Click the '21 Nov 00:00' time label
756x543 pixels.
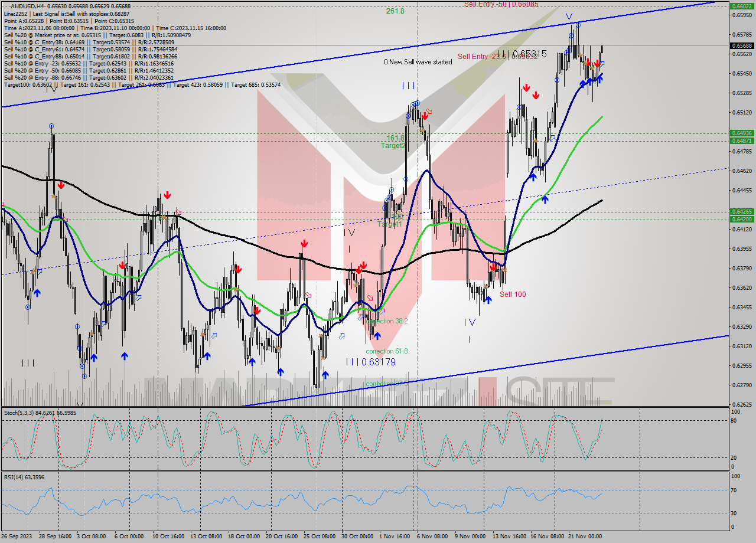(x=584, y=537)
